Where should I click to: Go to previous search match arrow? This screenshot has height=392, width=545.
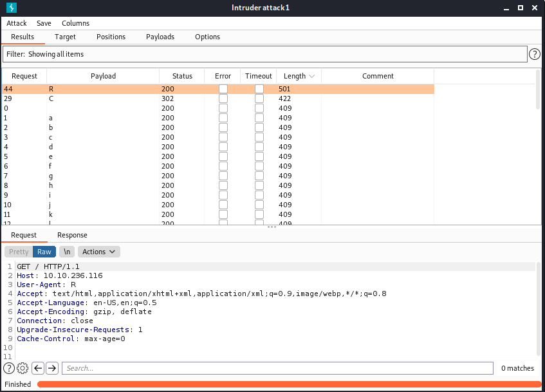[38, 368]
